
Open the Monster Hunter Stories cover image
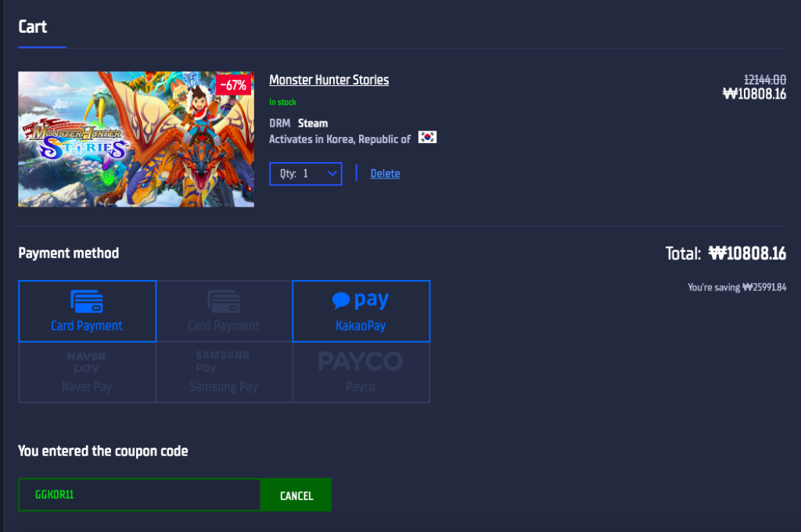pos(136,139)
